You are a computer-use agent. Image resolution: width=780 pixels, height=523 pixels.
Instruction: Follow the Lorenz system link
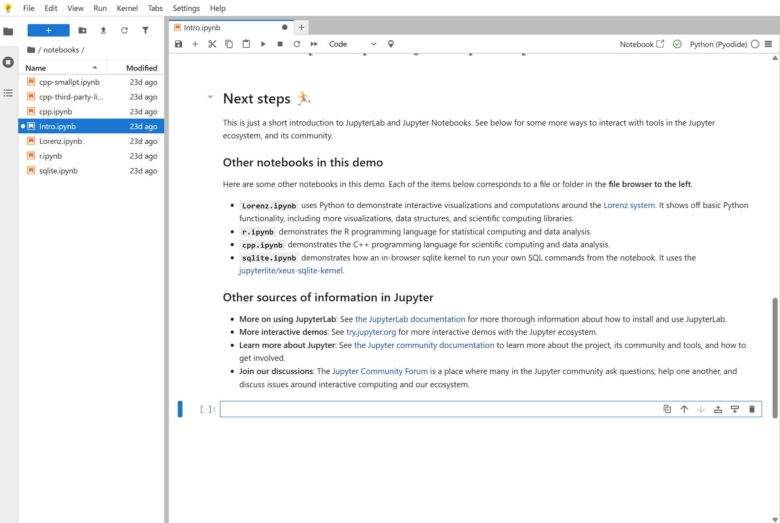click(629, 205)
